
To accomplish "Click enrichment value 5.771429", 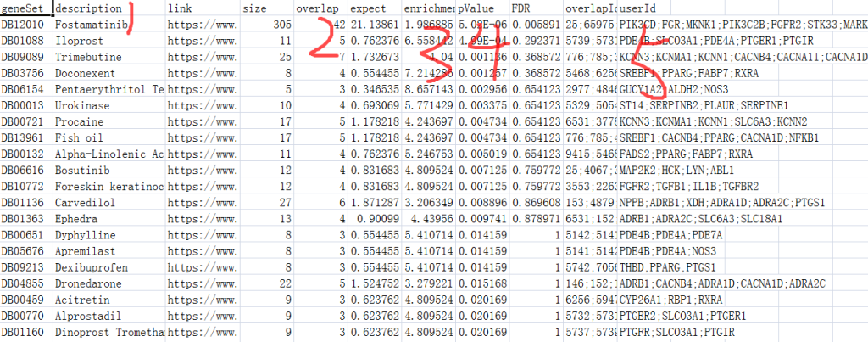I will [x=428, y=105].
